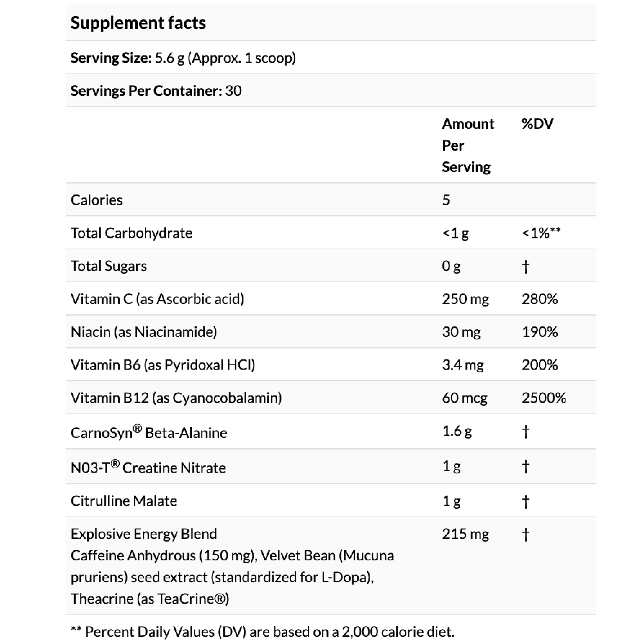
Task: Click the Supplement facts heading
Action: (138, 23)
